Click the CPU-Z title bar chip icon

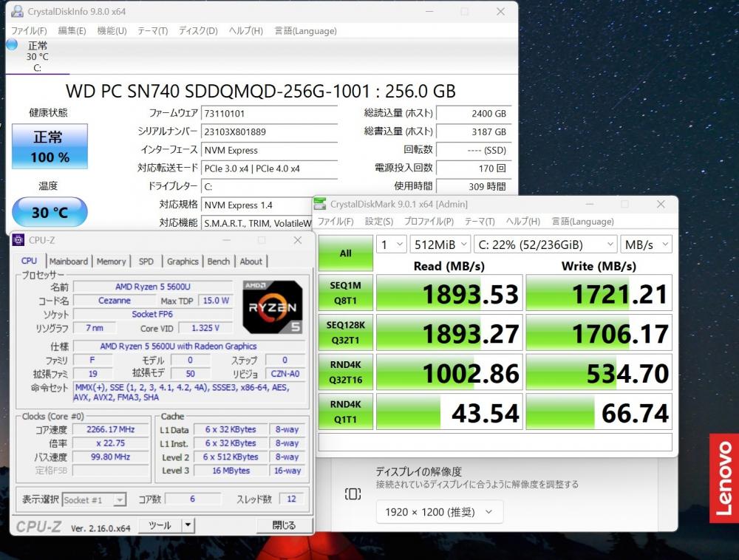click(x=18, y=239)
